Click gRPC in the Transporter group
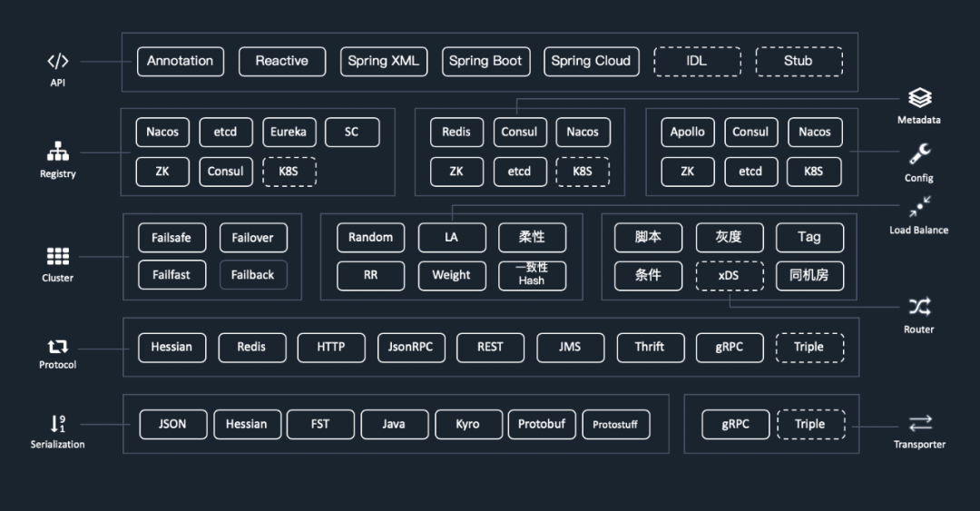Viewport: 980px width, 511px height. [x=736, y=424]
